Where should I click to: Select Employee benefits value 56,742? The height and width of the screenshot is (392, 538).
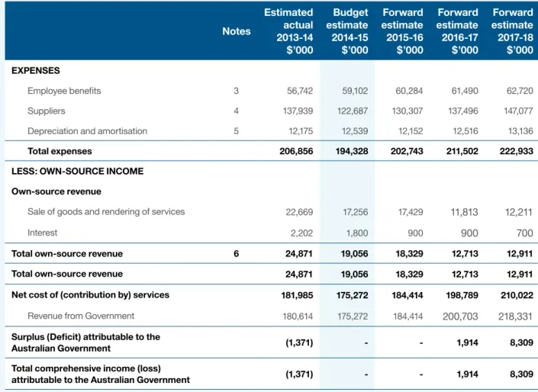300,91
